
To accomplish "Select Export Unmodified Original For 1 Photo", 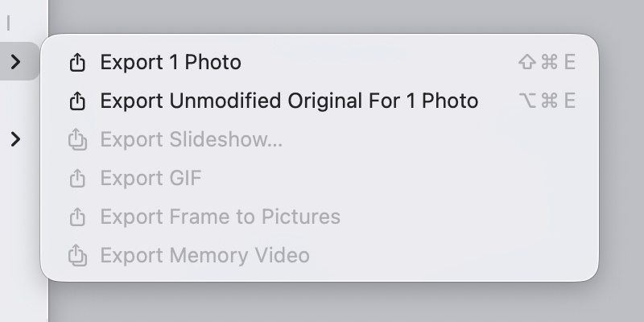I will (289, 101).
